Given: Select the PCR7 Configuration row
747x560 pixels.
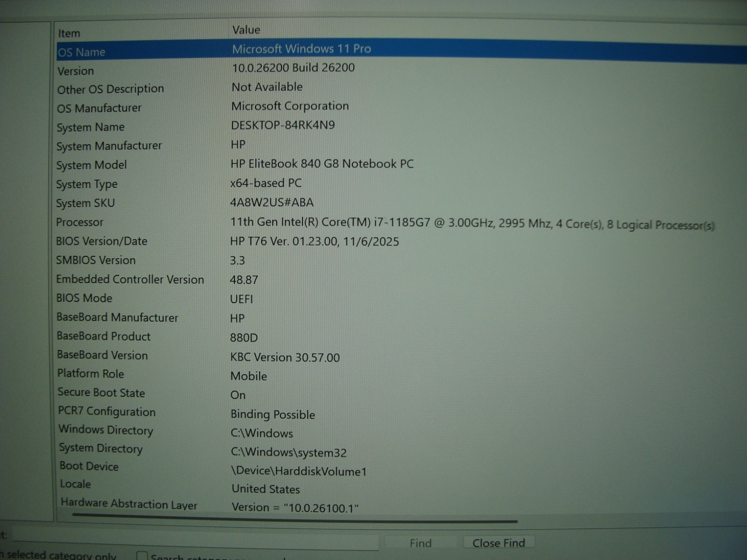Looking at the screenshot, I should pyautogui.click(x=401, y=413).
